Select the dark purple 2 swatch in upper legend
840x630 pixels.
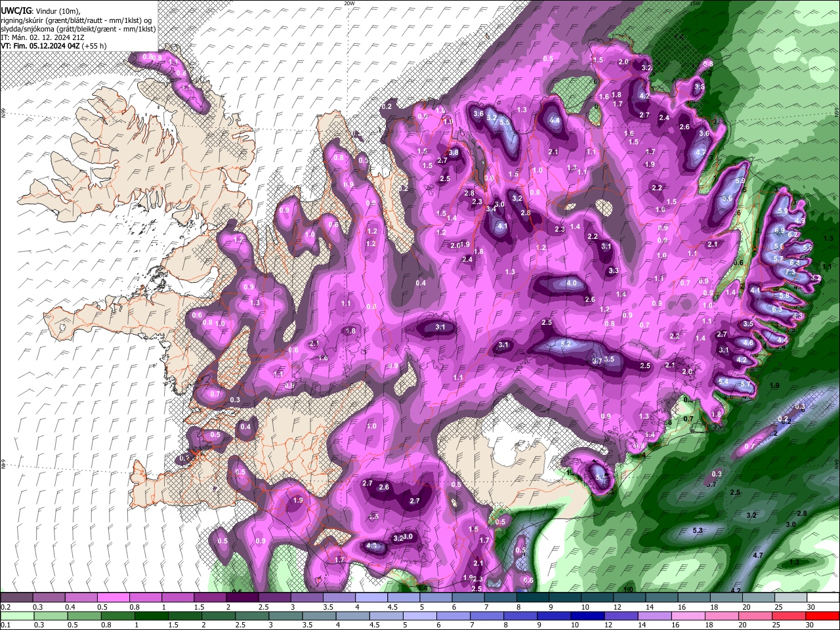point(242,597)
